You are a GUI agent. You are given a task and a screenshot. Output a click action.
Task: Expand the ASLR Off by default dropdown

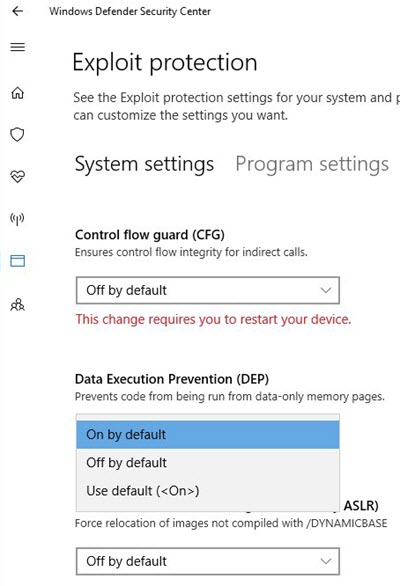tap(208, 561)
